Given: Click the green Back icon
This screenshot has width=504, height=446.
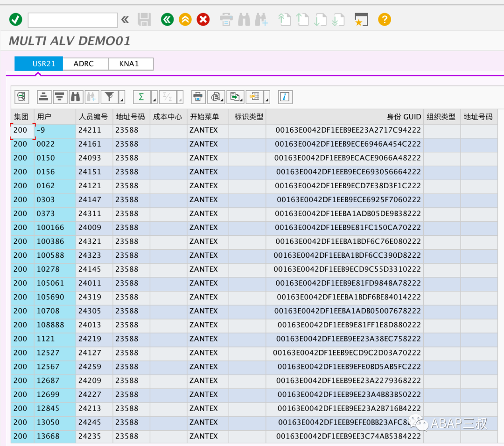Looking at the screenshot, I should pyautogui.click(x=167, y=20).
